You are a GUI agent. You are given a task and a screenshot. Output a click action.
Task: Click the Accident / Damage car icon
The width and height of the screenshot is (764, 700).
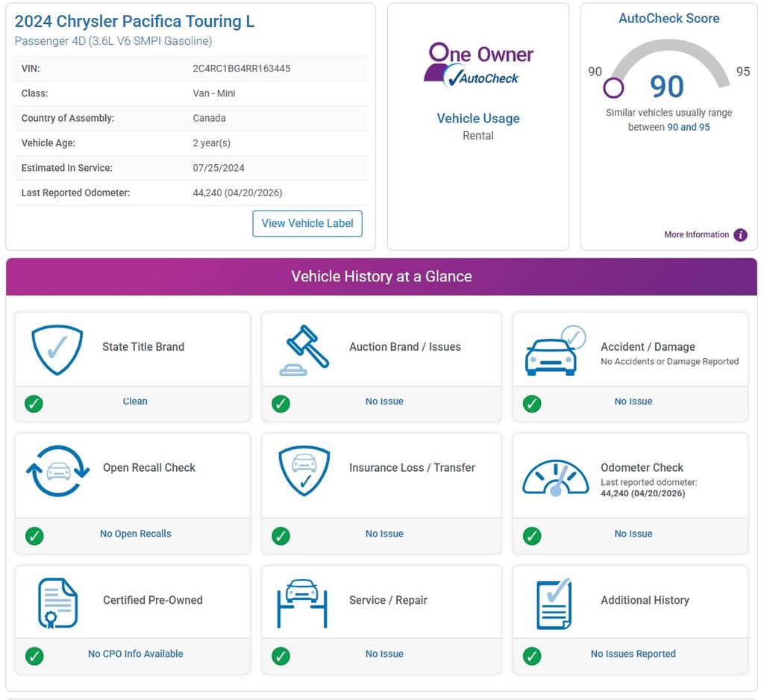click(x=555, y=351)
